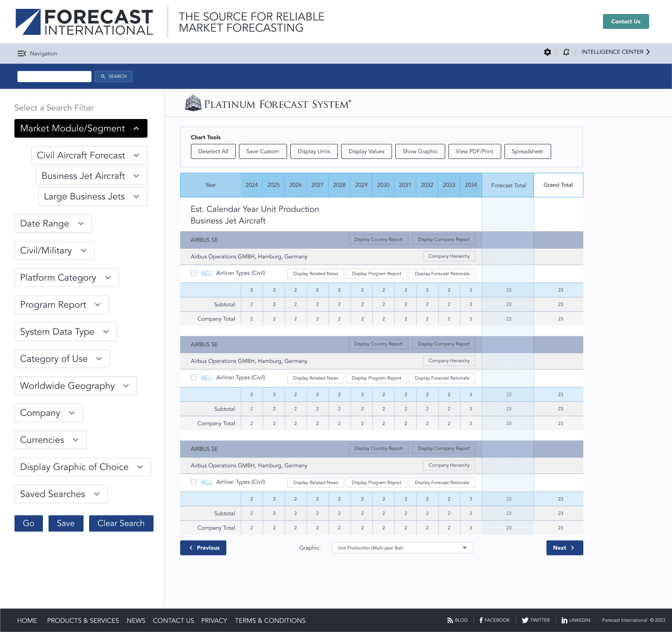This screenshot has width=672, height=632.
Task: Open the Company filter dropdown
Action: [x=49, y=413]
